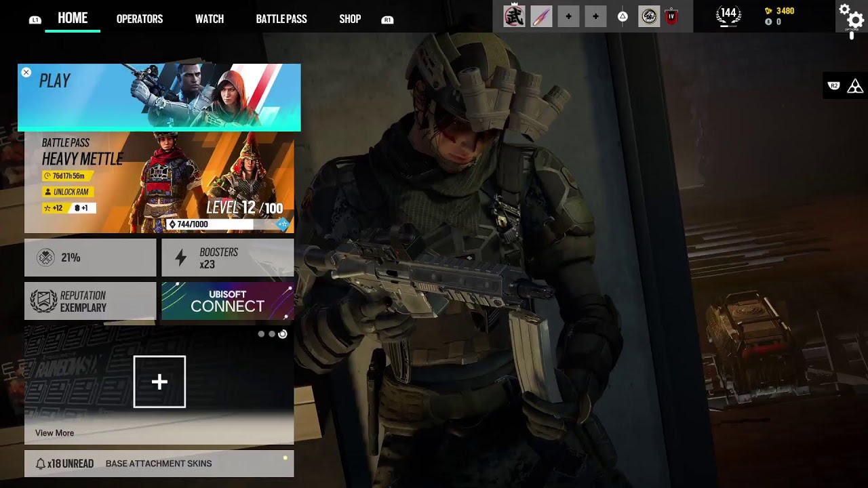Click the blue star diamond icon
868x488 pixels.
(283, 224)
